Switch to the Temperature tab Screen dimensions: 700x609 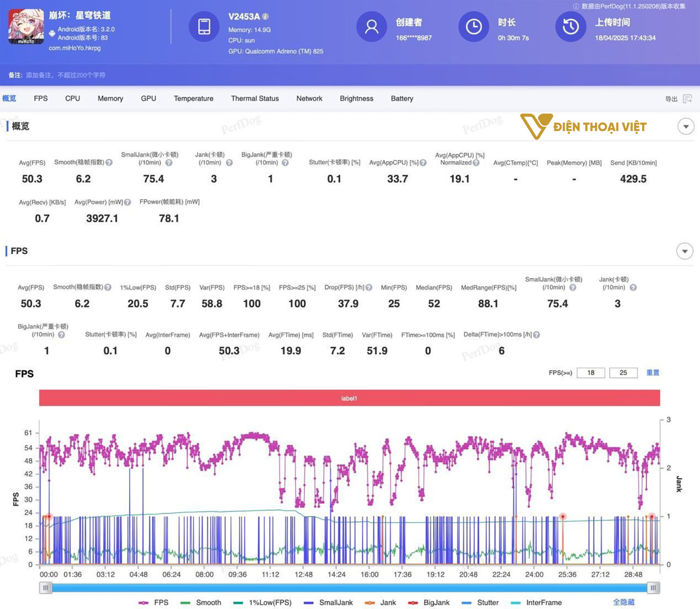click(193, 98)
